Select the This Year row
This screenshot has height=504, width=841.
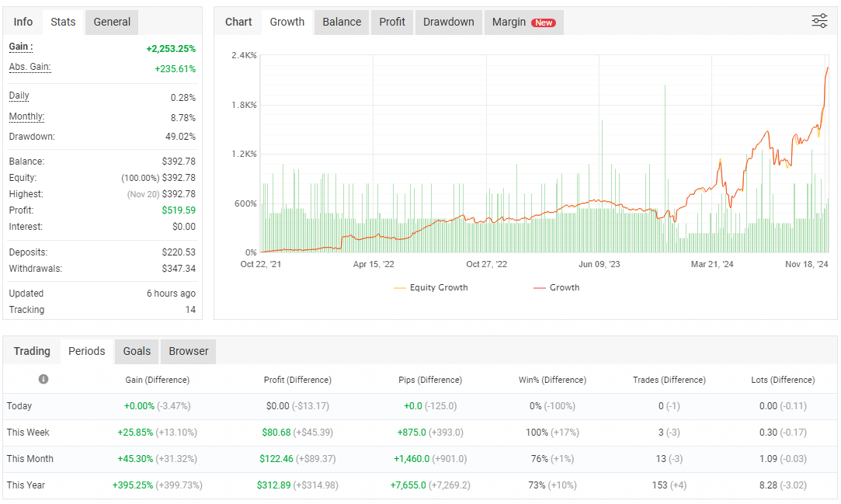point(26,485)
